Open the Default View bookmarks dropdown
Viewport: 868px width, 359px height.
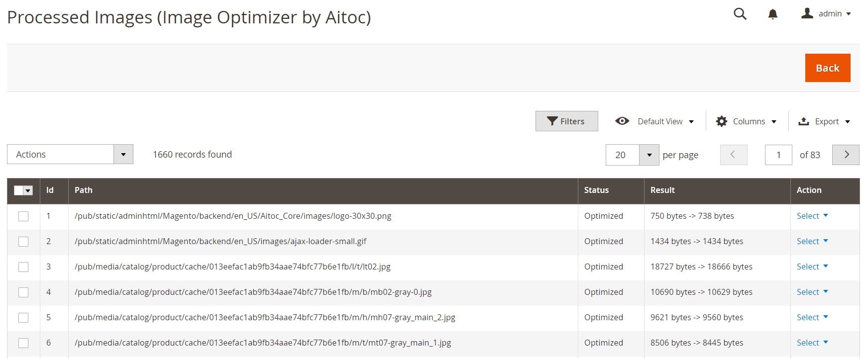coord(654,121)
